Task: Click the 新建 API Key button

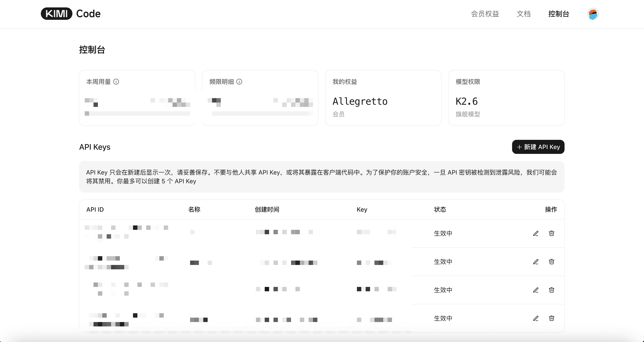Action: click(x=538, y=147)
